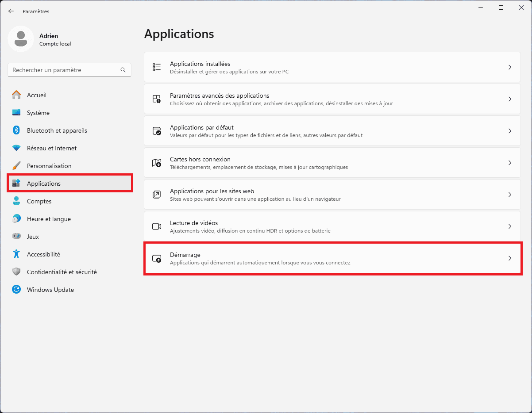This screenshot has width=532, height=413.
Task: Go back with the arrow icon
Action: (11, 11)
